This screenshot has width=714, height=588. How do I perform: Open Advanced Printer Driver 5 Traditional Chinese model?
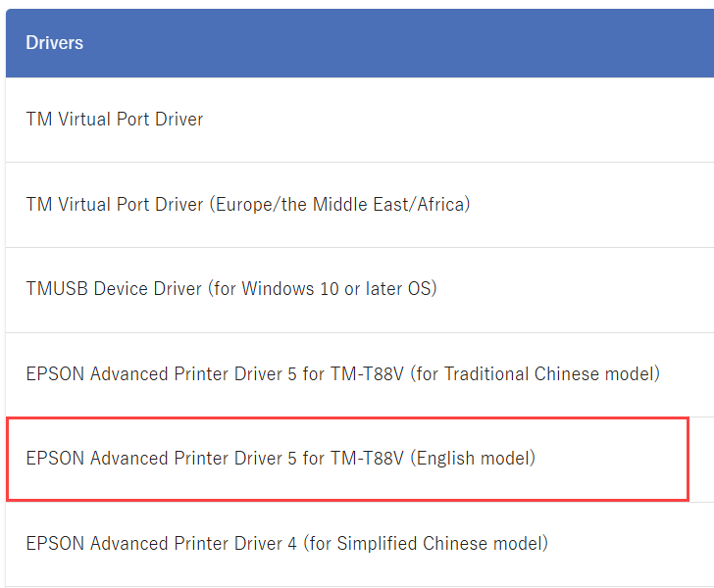343,374
